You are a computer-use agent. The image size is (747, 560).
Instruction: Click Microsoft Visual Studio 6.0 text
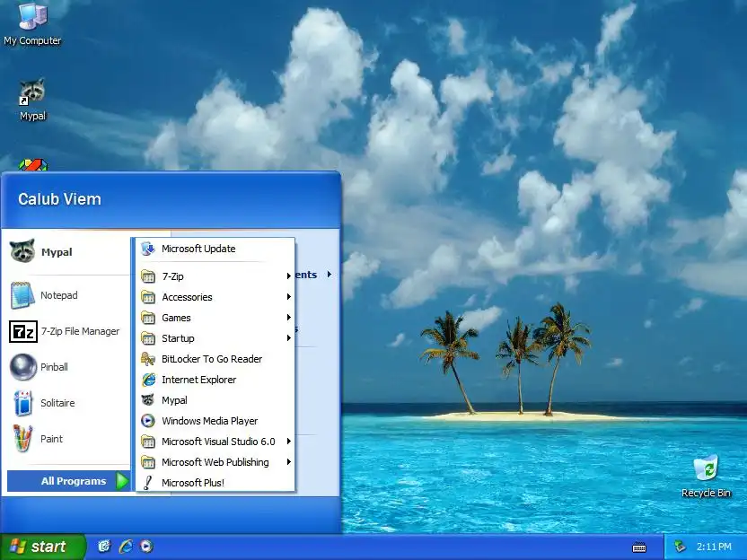point(218,442)
